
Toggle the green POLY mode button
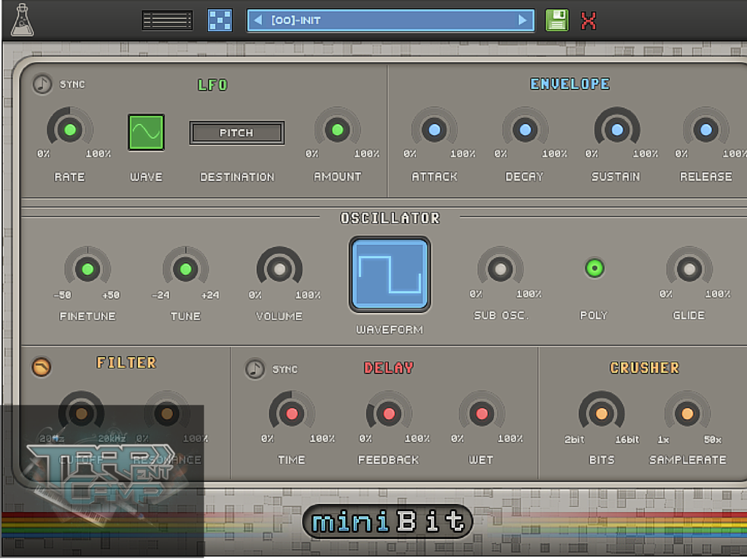pyautogui.click(x=594, y=268)
